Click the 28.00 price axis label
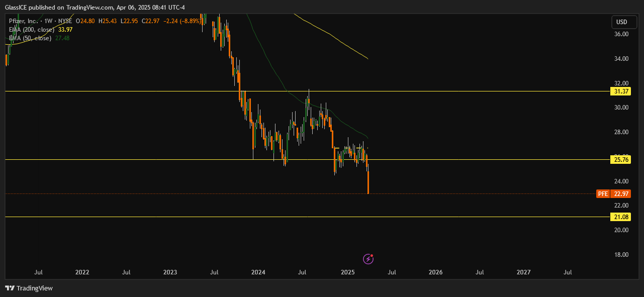Image resolution: width=644 pixels, height=297 pixels. [x=621, y=132]
